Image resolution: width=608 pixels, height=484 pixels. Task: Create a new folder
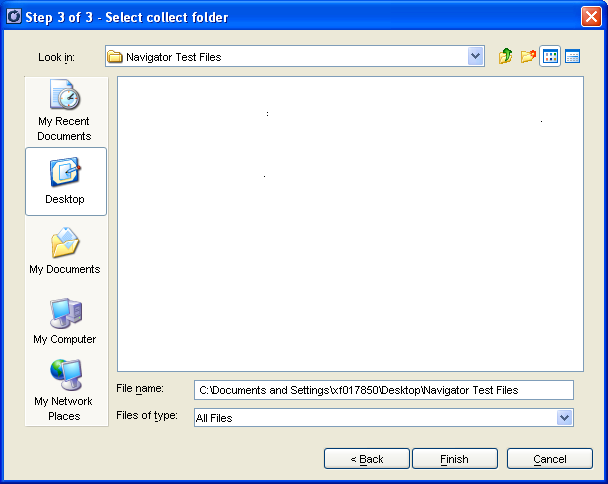(528, 57)
